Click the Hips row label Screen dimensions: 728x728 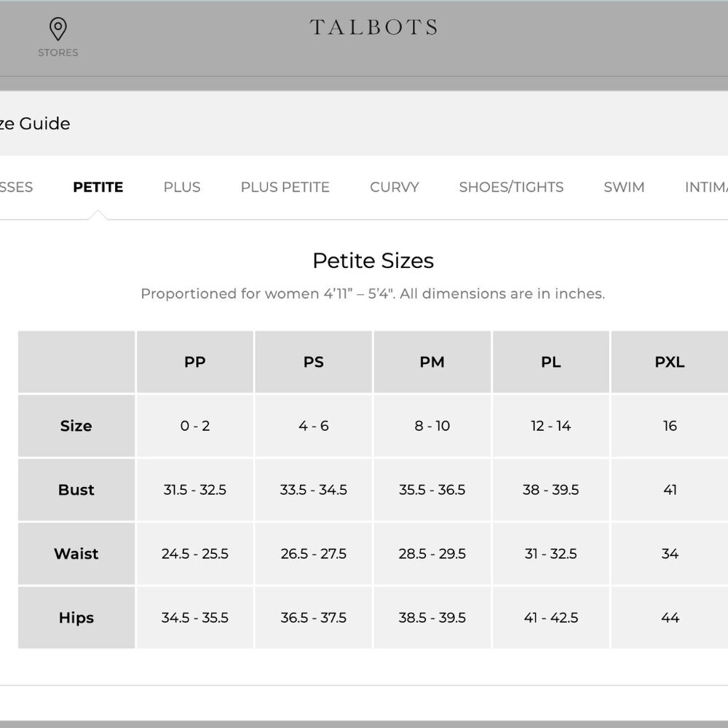pyautogui.click(x=76, y=617)
